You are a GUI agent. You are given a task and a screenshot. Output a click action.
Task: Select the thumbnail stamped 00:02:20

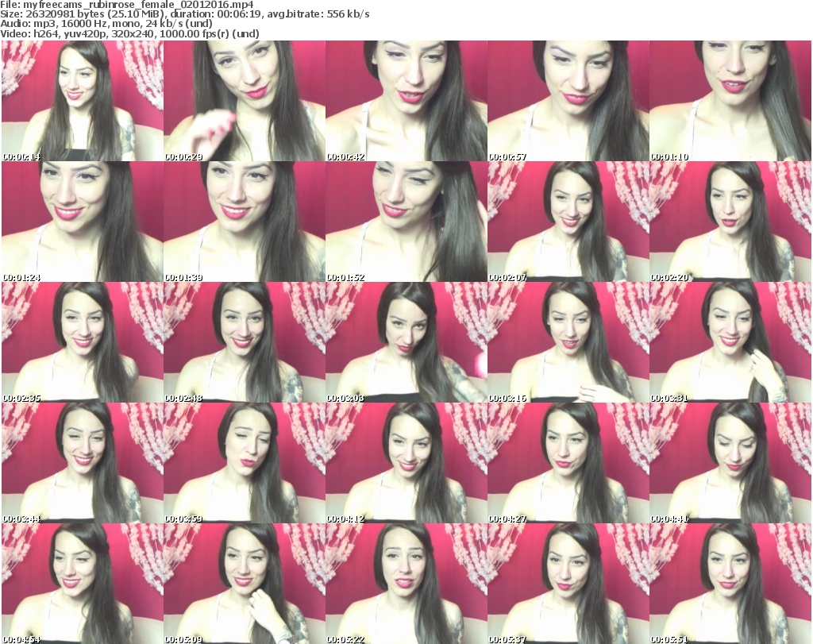point(730,222)
